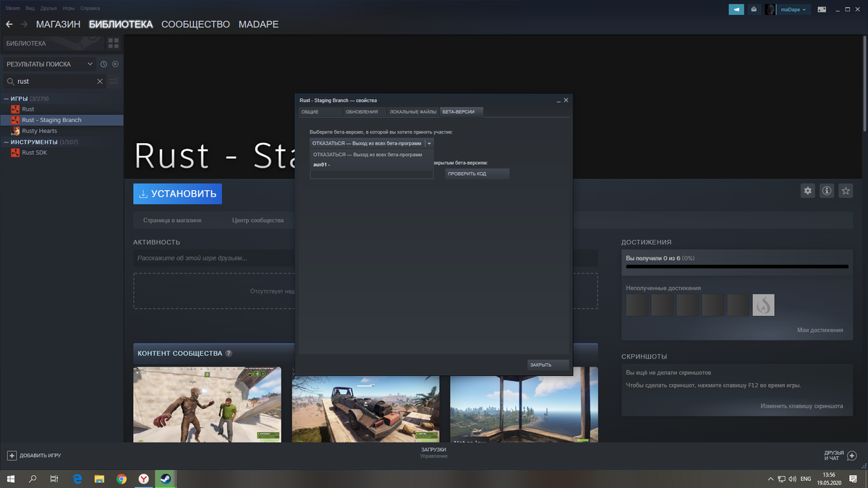868x488 pixels.
Task: Open announcements megaphone icon
Action: [736, 9]
